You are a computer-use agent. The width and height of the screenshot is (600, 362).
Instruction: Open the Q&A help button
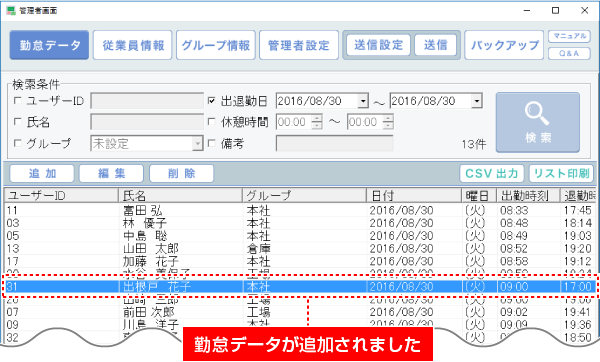[x=569, y=54]
